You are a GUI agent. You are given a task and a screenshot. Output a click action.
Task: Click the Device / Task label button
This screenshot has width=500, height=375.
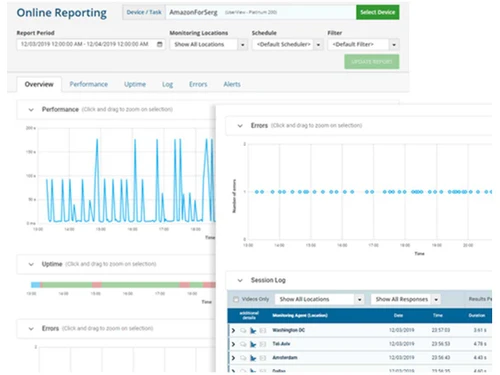(144, 12)
